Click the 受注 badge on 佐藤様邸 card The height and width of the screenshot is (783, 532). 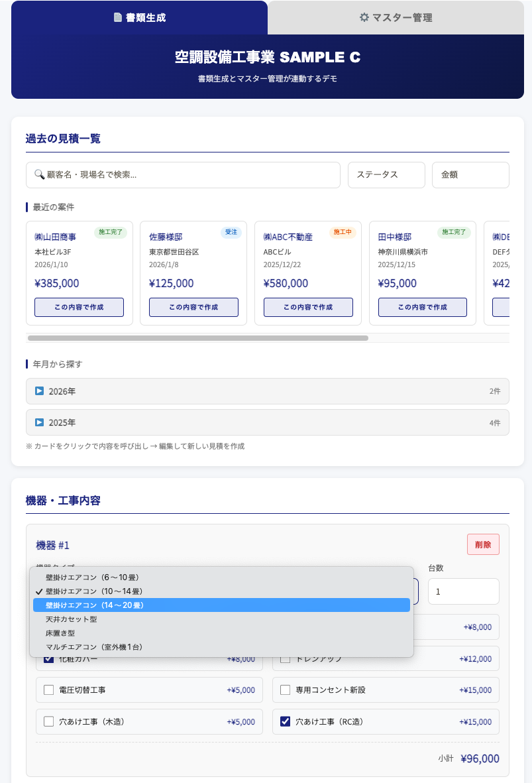[231, 233]
